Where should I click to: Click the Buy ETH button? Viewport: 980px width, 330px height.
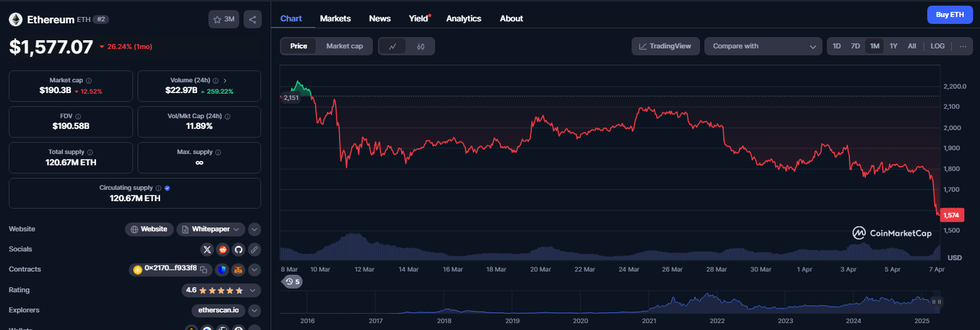(x=949, y=14)
